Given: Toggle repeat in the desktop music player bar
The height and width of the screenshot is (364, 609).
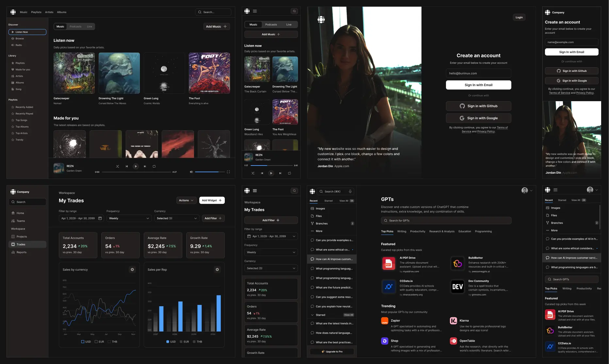Looking at the screenshot, I should point(154,166).
